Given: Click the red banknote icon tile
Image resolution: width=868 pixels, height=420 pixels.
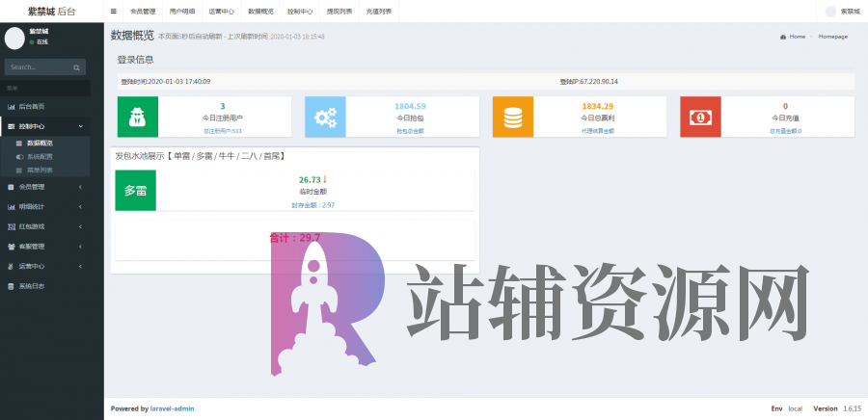Looking at the screenshot, I should (700, 117).
